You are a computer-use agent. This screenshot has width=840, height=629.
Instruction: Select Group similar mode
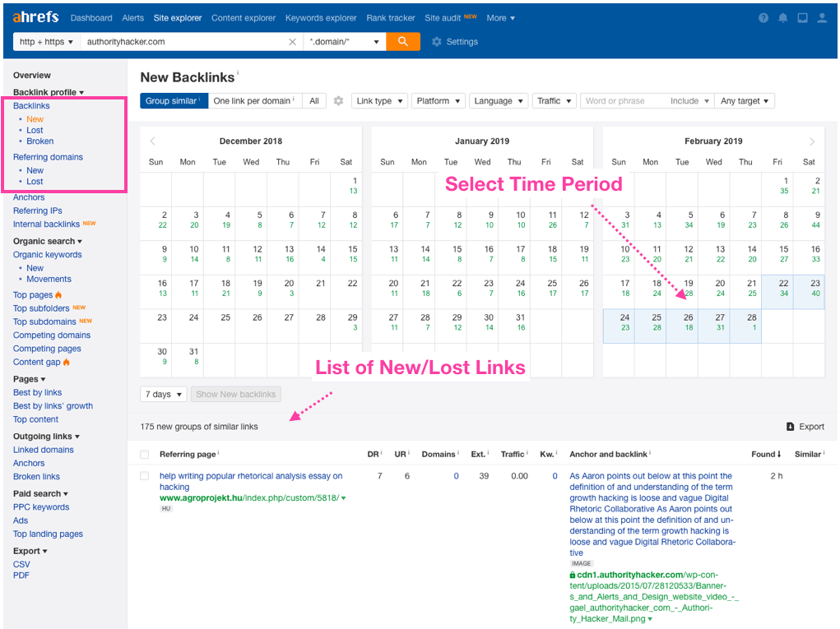[174, 100]
